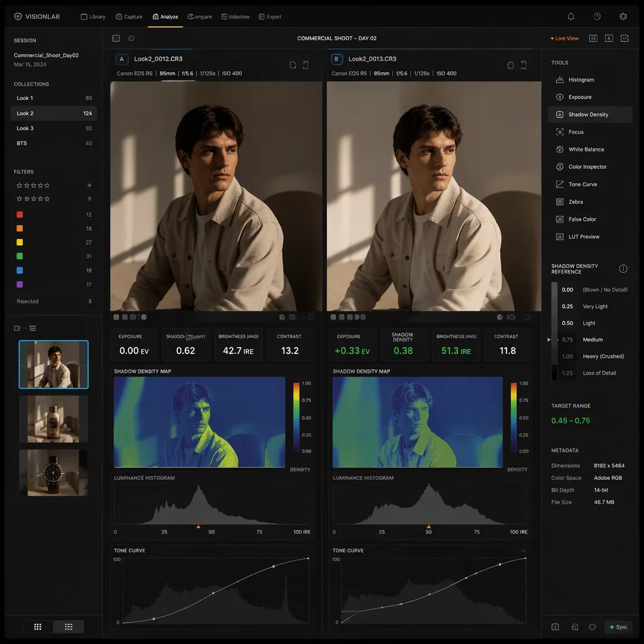Select the Color Inspector tool
The height and width of the screenshot is (644, 644).
590,167
